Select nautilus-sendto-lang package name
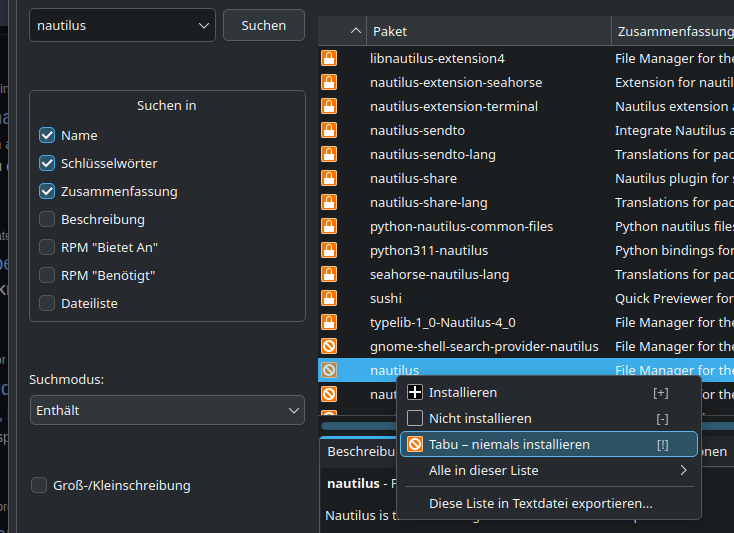 point(433,154)
